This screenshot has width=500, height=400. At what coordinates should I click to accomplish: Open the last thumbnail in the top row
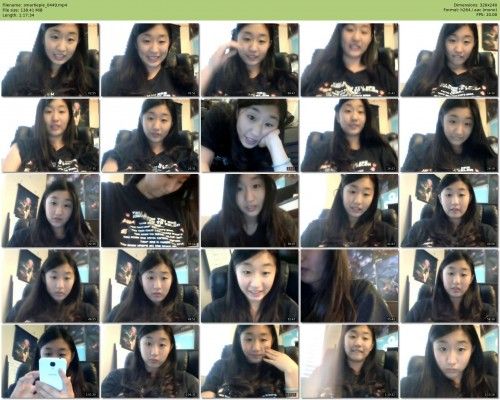(x=449, y=60)
